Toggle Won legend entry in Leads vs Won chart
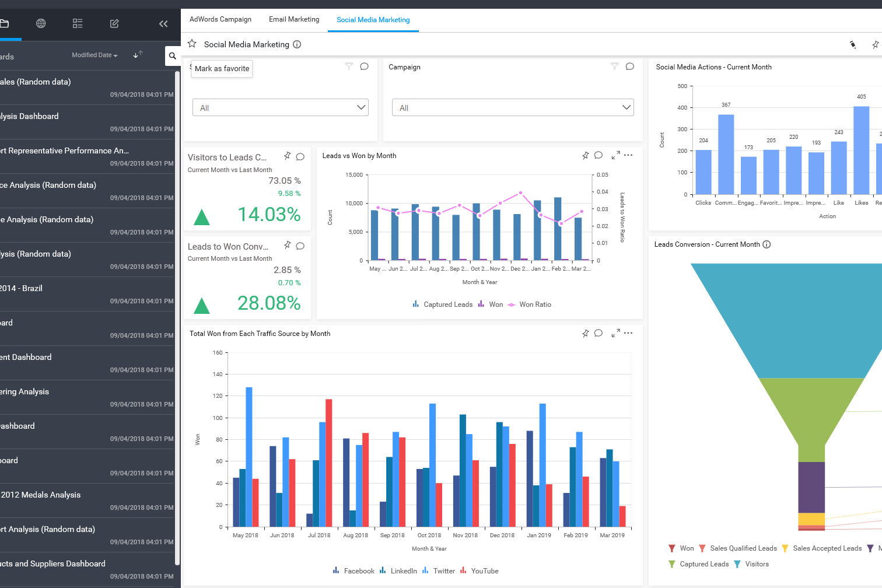The width and height of the screenshot is (882, 588). (x=491, y=304)
